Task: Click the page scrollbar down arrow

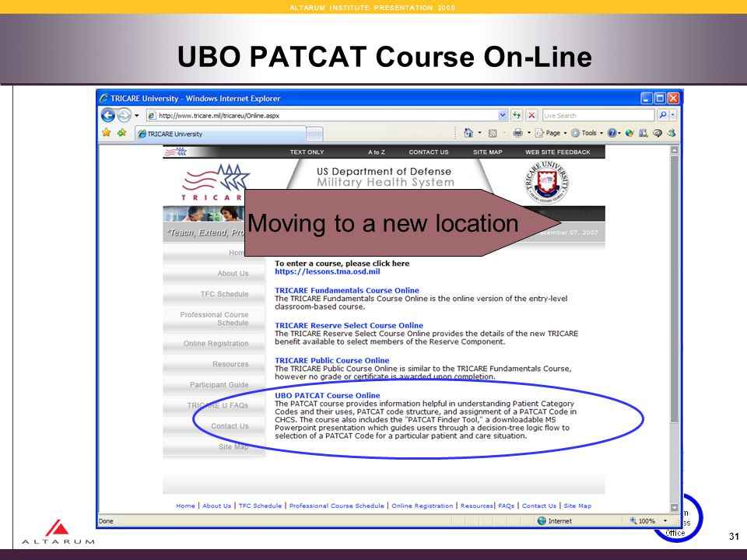Action: (674, 508)
